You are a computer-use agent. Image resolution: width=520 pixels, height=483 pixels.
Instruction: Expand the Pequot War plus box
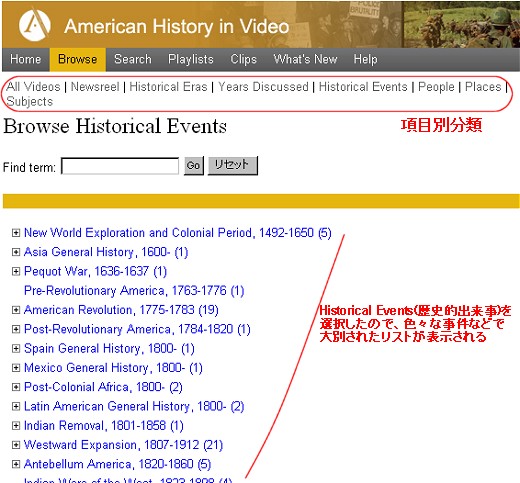tap(16, 271)
